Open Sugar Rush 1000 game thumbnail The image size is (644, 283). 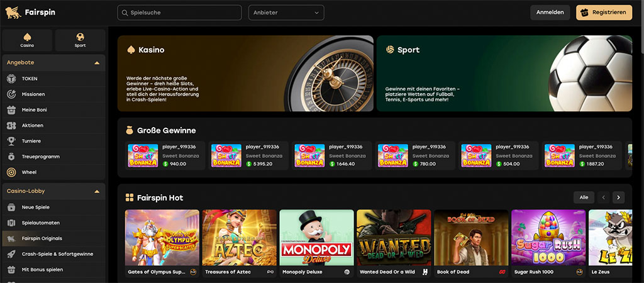click(548, 238)
